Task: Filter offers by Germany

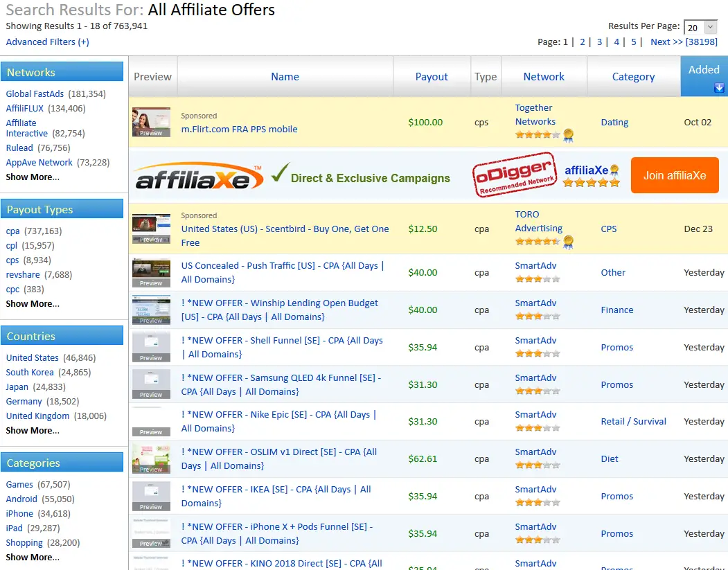Action: tap(24, 402)
